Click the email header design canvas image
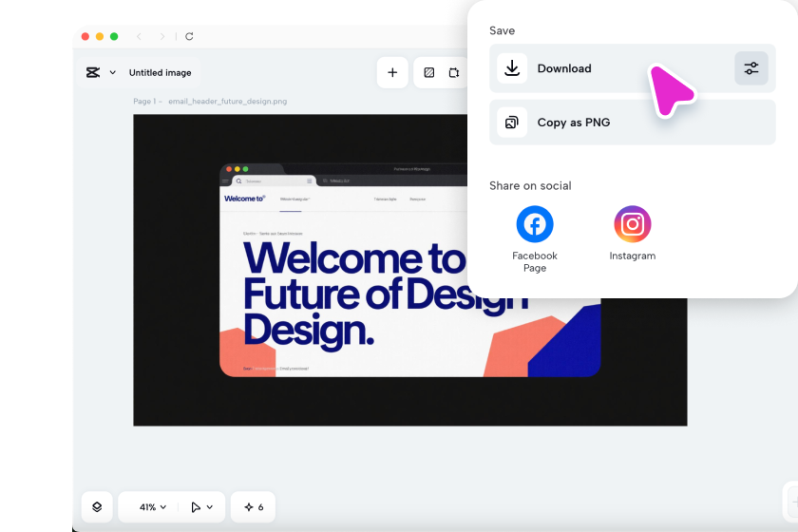Image resolution: width=798 pixels, height=532 pixels. click(409, 270)
